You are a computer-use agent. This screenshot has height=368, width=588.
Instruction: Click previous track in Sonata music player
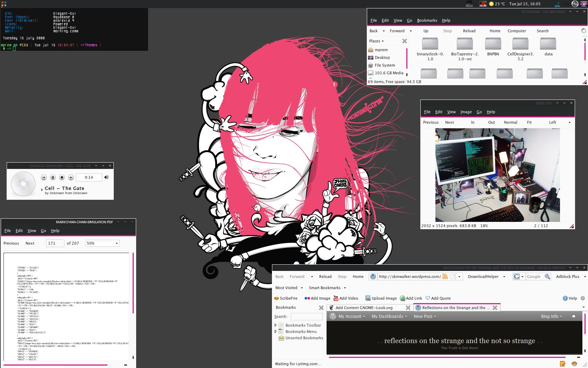(44, 177)
